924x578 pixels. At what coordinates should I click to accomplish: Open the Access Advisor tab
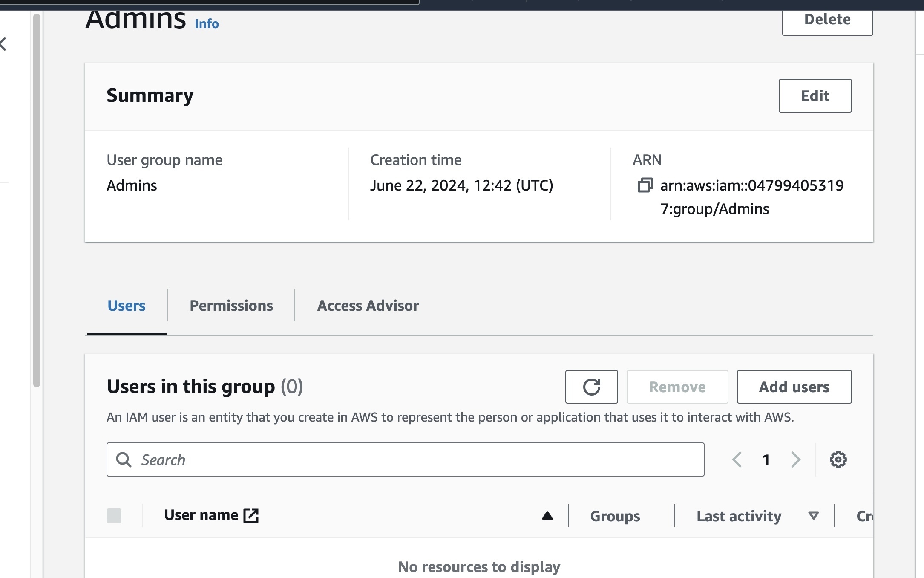pos(368,306)
